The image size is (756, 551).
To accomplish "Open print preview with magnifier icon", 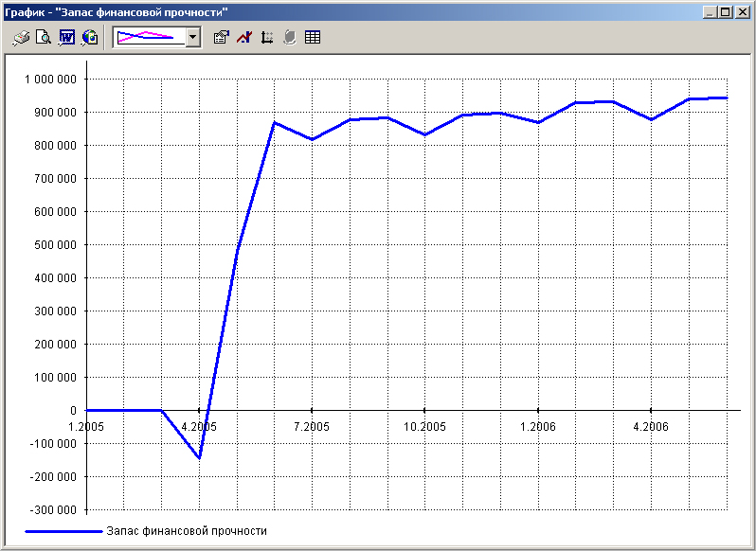I will pos(44,38).
